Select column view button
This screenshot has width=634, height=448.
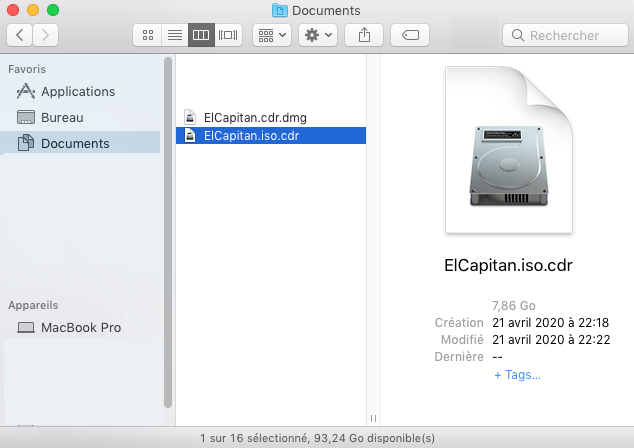click(201, 35)
